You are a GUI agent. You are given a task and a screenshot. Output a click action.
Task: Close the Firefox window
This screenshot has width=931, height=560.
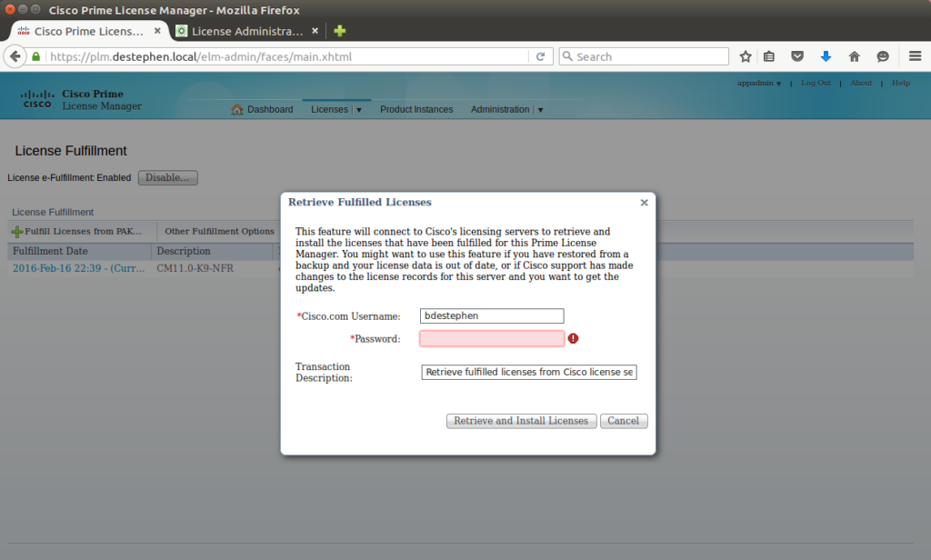click(10, 9)
